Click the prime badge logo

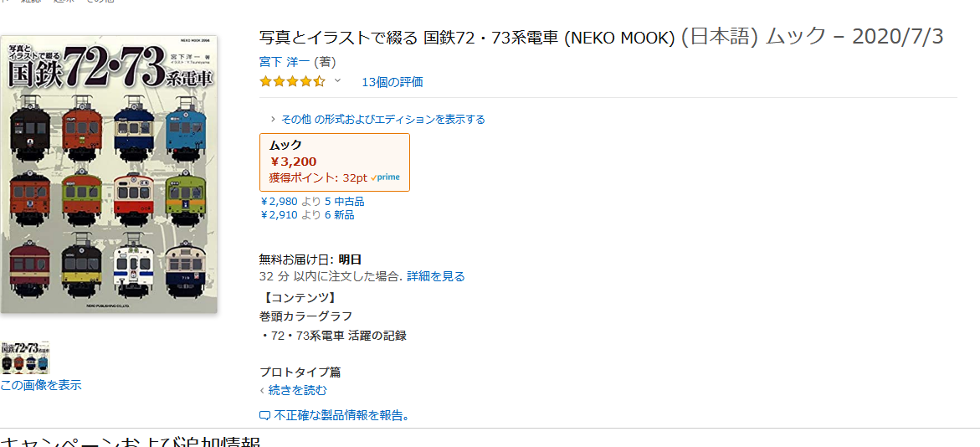[x=387, y=177]
